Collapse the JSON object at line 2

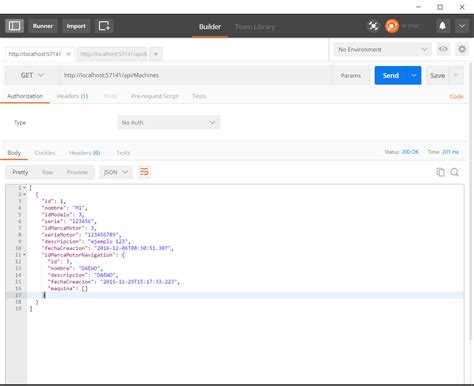24,194
